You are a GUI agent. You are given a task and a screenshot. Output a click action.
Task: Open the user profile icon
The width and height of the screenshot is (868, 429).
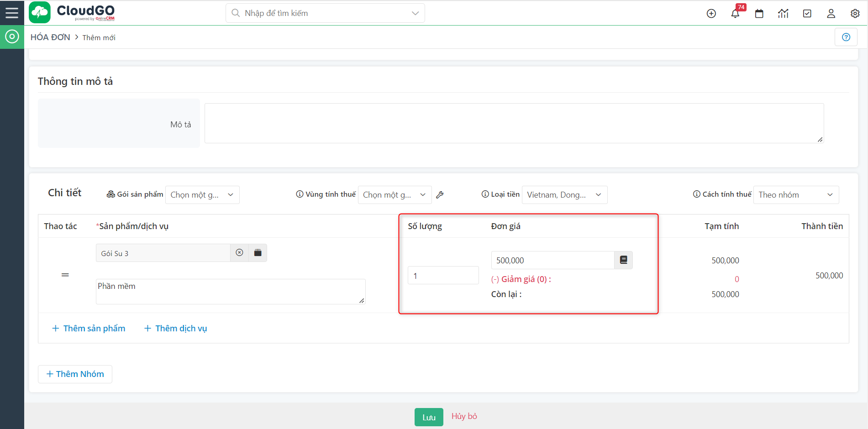(x=831, y=14)
